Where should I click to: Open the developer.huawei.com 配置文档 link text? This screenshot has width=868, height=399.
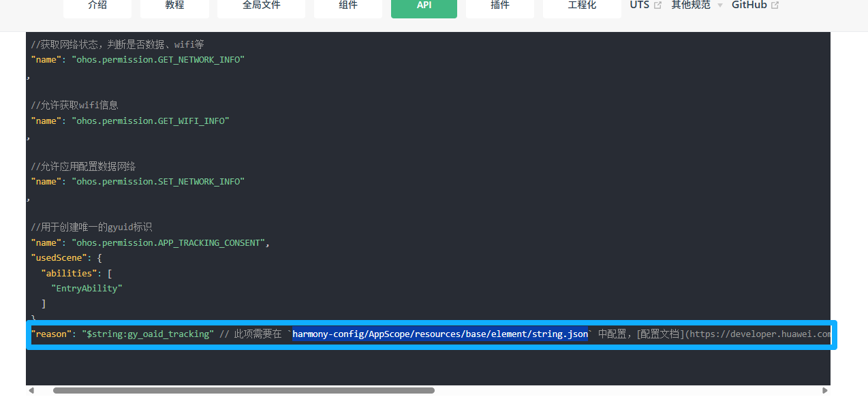coord(734,334)
